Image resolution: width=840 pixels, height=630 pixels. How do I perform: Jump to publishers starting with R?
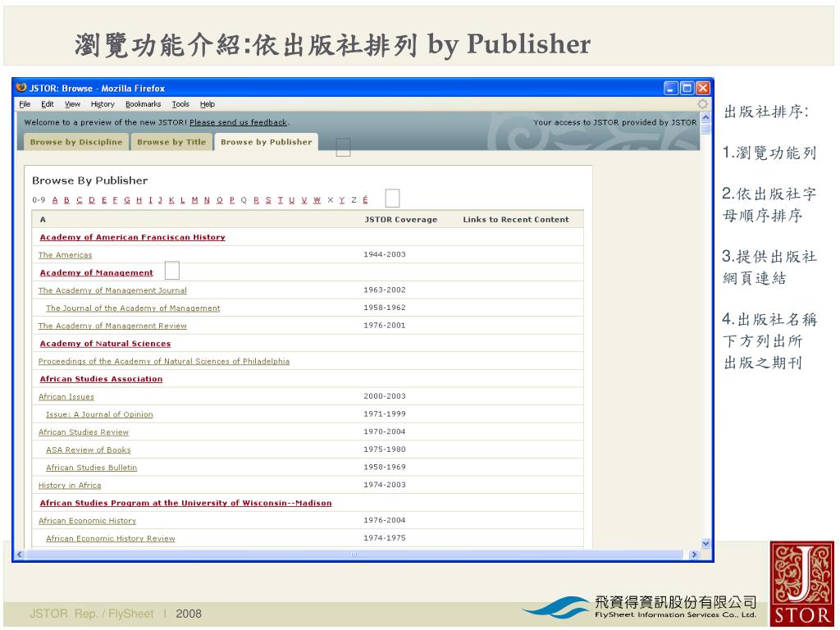[257, 200]
